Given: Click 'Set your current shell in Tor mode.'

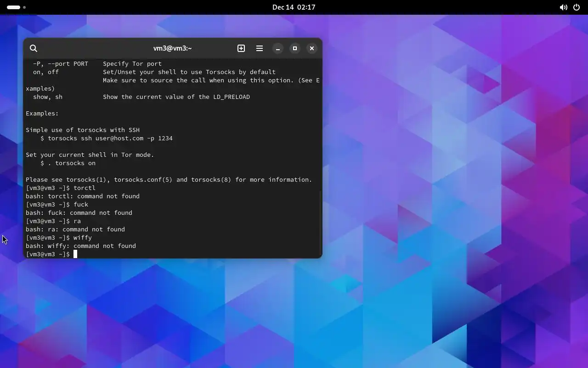Looking at the screenshot, I should pos(90,155).
